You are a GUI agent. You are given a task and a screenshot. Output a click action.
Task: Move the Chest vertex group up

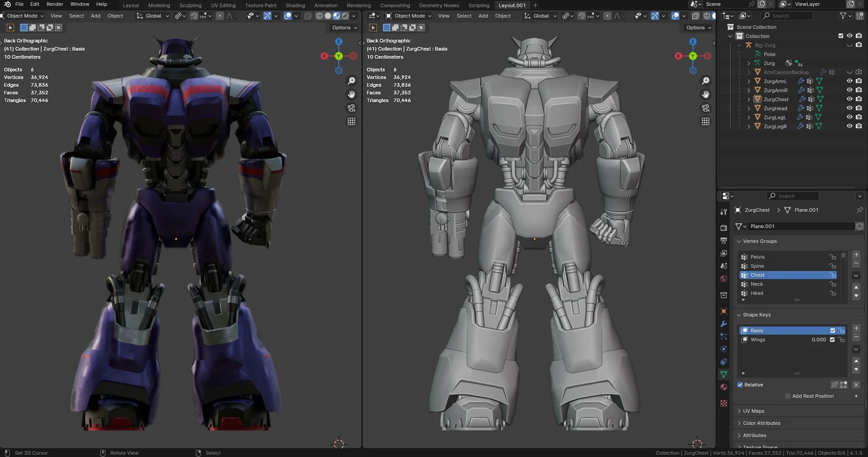[856, 287]
